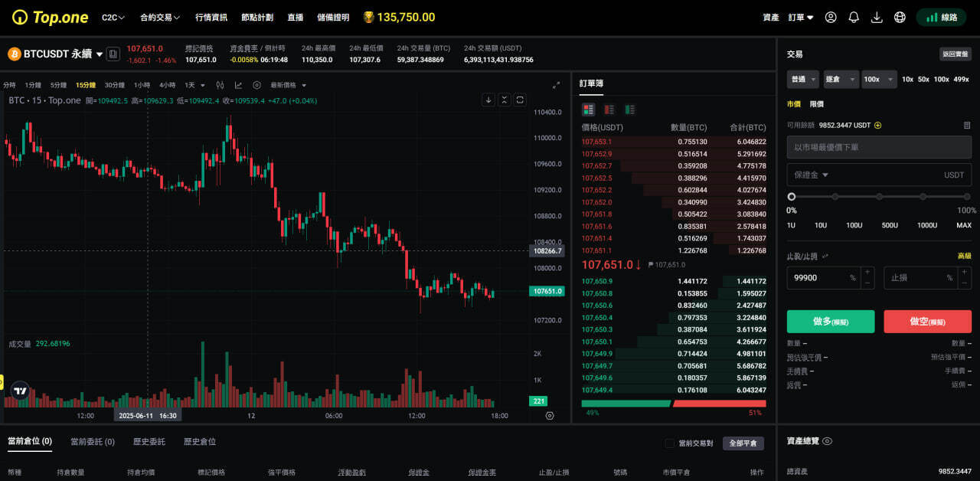
Task: Click 返回實盤 button
Action: coord(955,54)
